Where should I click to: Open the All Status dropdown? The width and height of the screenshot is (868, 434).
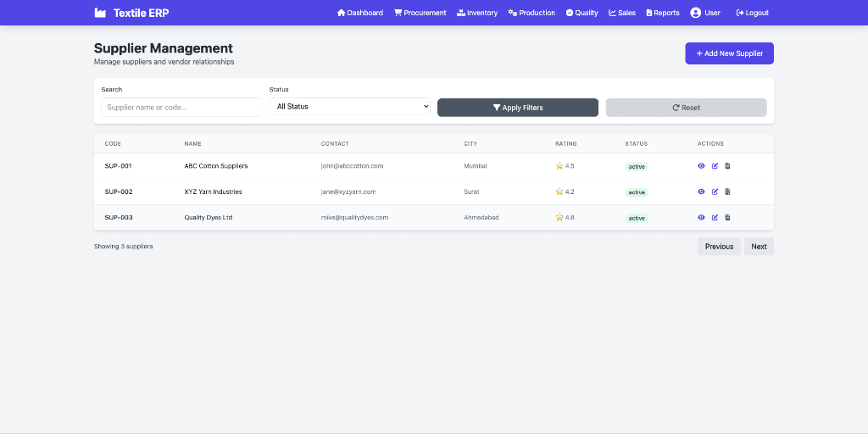[x=350, y=106]
